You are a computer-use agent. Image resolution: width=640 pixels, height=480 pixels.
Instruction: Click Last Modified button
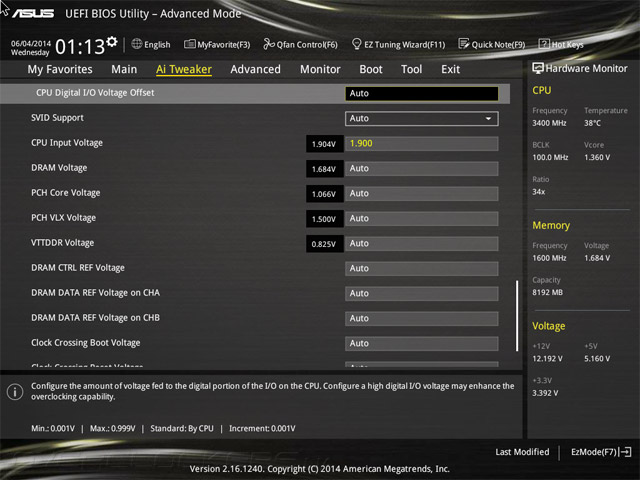[522, 452]
